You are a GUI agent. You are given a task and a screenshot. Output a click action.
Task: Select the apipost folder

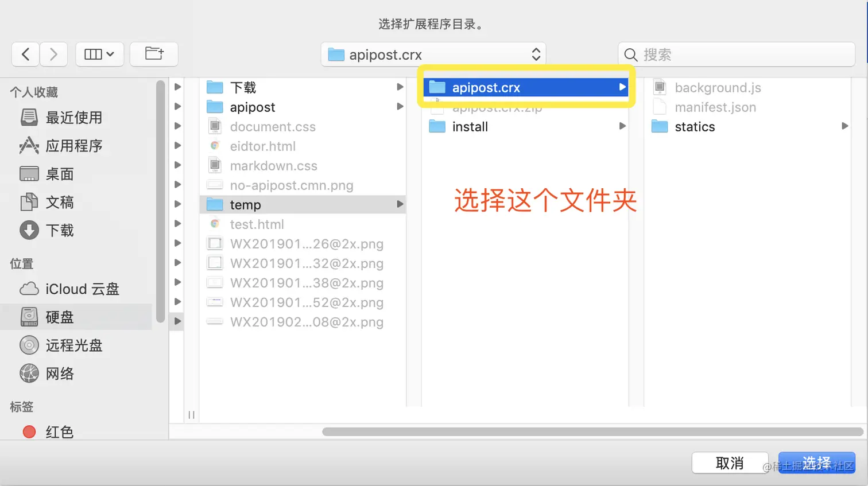coord(303,107)
